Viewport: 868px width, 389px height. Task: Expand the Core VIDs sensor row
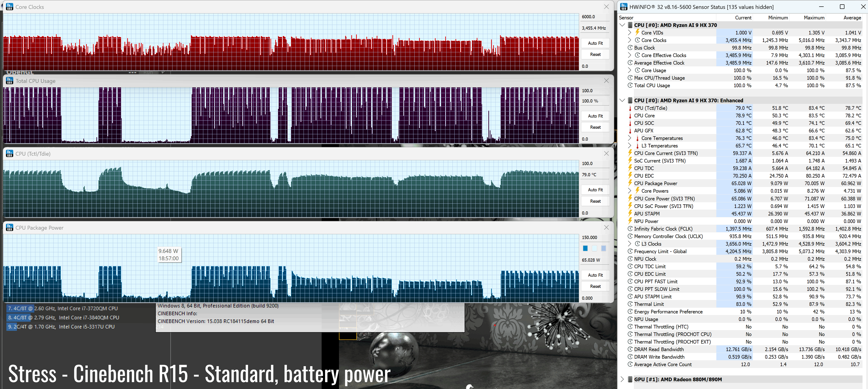point(630,33)
